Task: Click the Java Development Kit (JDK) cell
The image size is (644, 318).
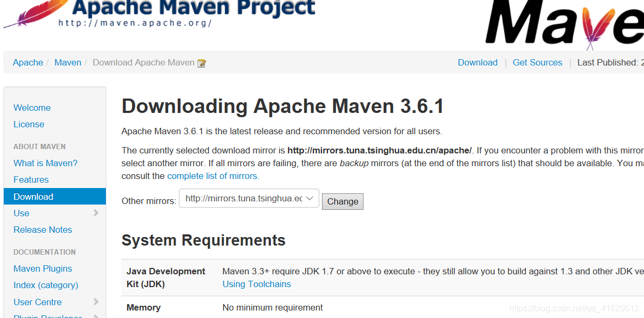Action: (x=166, y=278)
